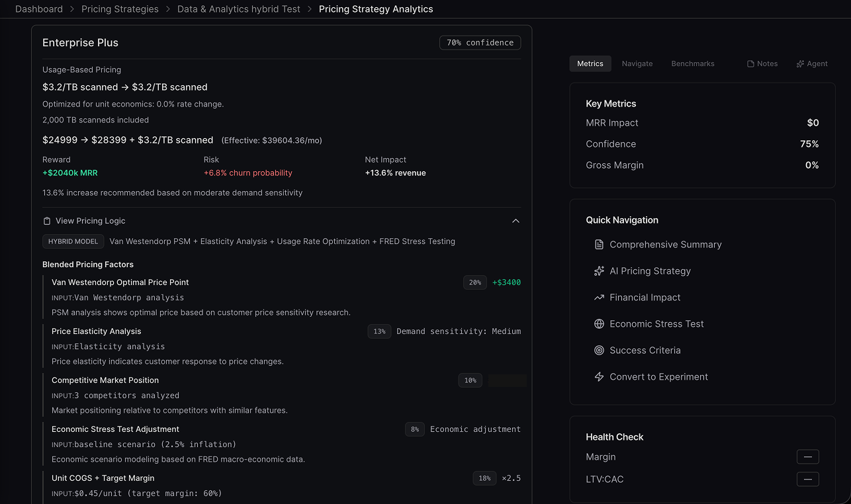
Task: Click the Enterprise Plus card title
Action: (80, 42)
